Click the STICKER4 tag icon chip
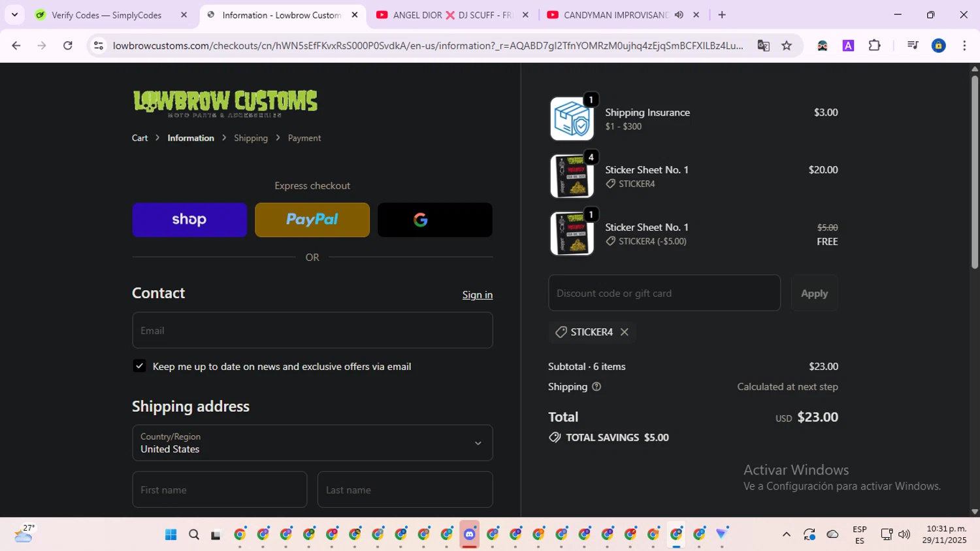Viewport: 980px width, 551px height. tap(561, 332)
